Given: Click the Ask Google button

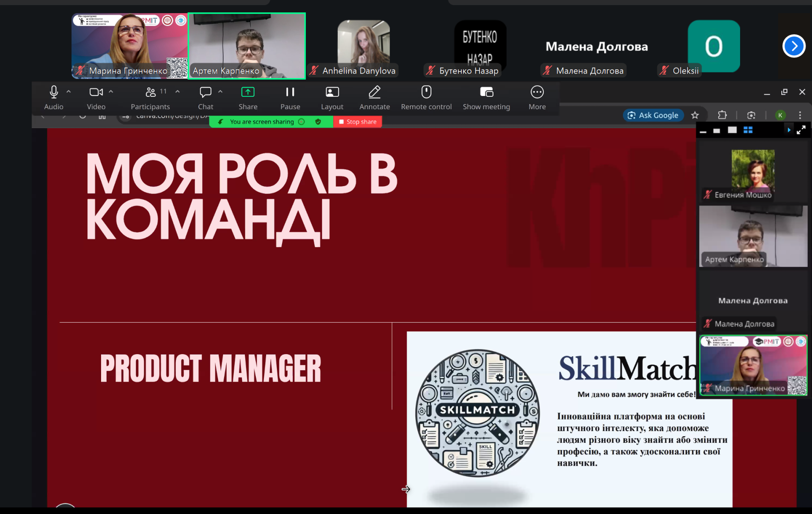Looking at the screenshot, I should click(x=653, y=115).
